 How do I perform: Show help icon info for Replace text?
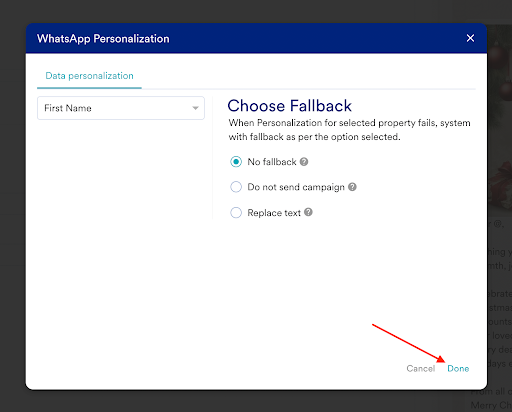tap(308, 212)
